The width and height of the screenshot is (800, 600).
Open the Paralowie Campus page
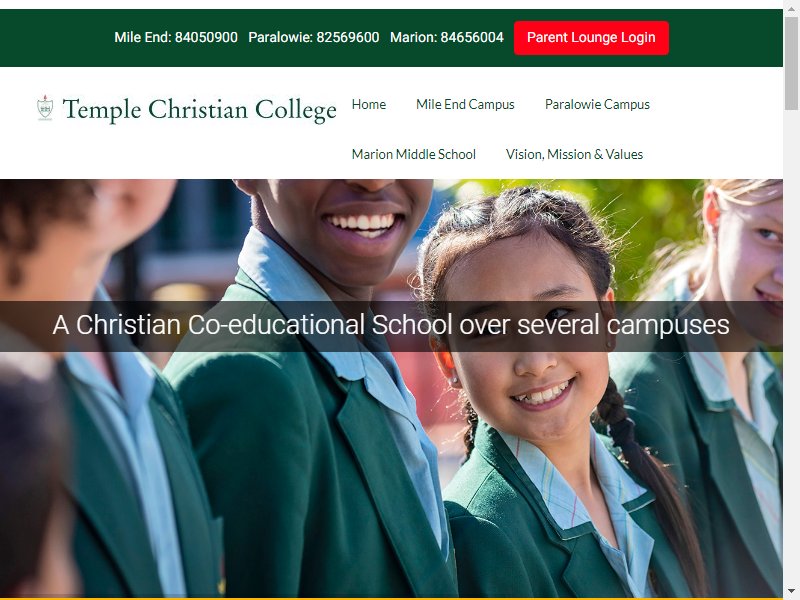pyautogui.click(x=597, y=105)
